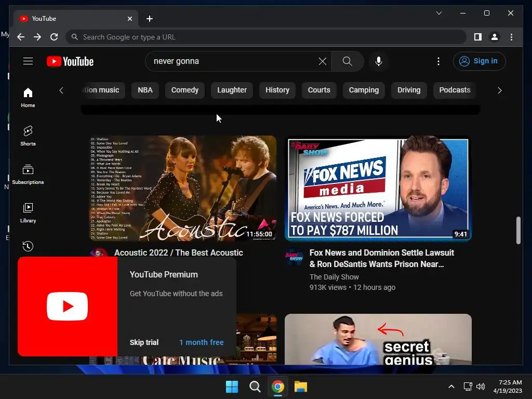Open the secret genius video thumbnail

click(378, 339)
